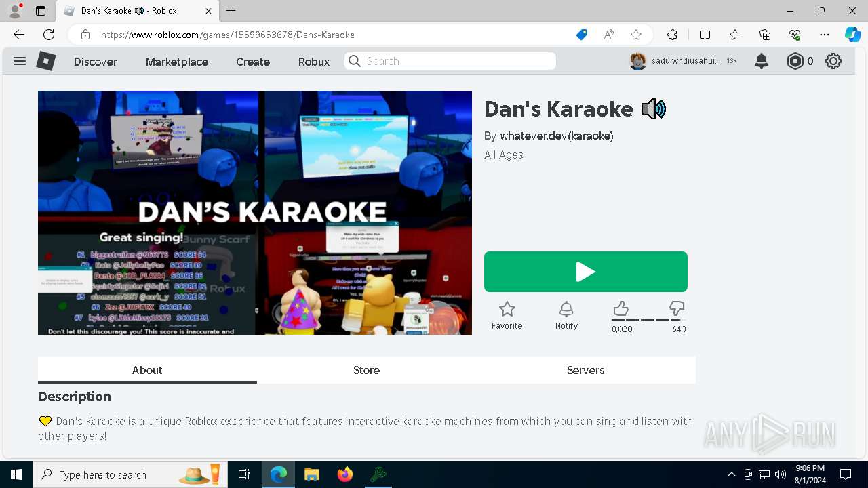Click the 643 dislikes count
The width and height of the screenshot is (868, 488).
click(x=679, y=329)
